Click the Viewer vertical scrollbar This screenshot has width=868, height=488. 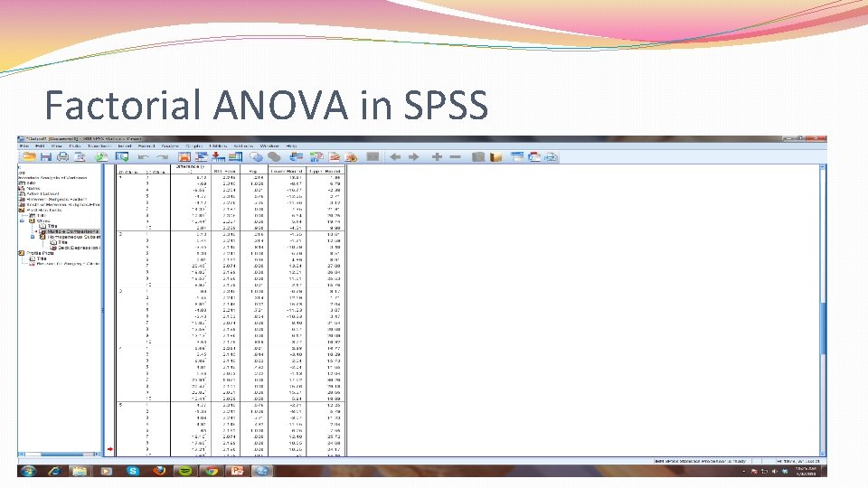pyautogui.click(x=823, y=310)
